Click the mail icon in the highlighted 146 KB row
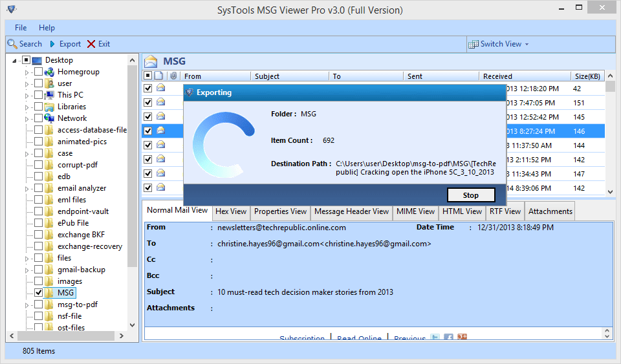The height and width of the screenshot is (364, 621). [161, 130]
